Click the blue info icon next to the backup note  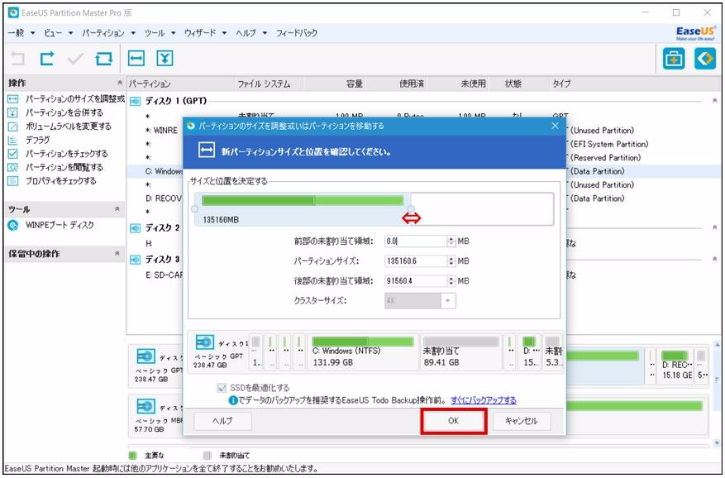click(x=233, y=400)
